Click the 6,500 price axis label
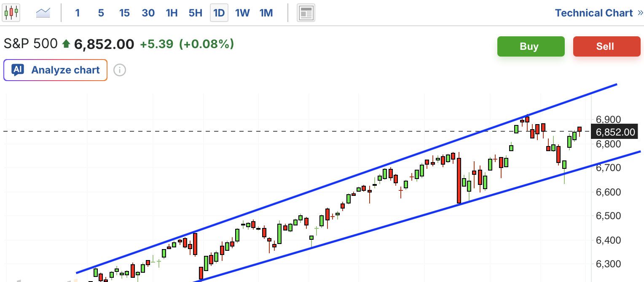 609,216
